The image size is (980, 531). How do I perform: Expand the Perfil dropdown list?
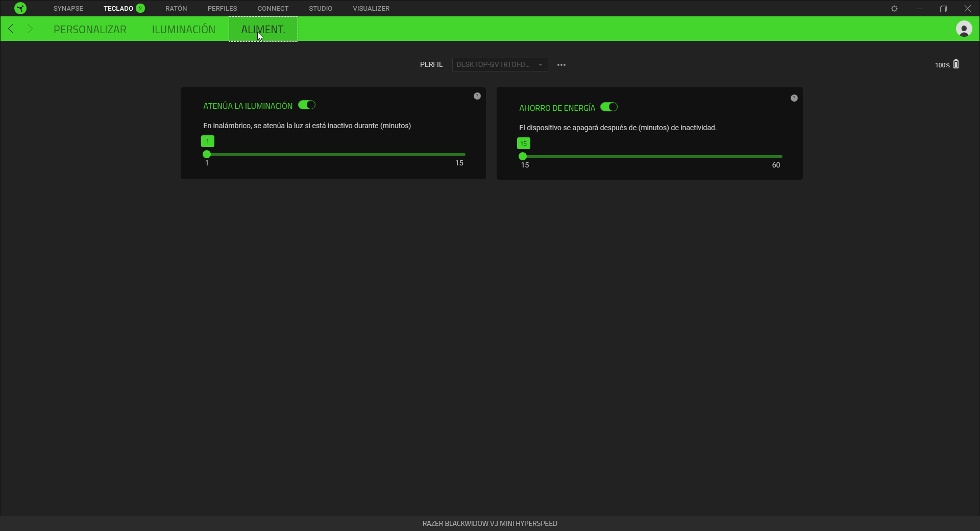500,65
